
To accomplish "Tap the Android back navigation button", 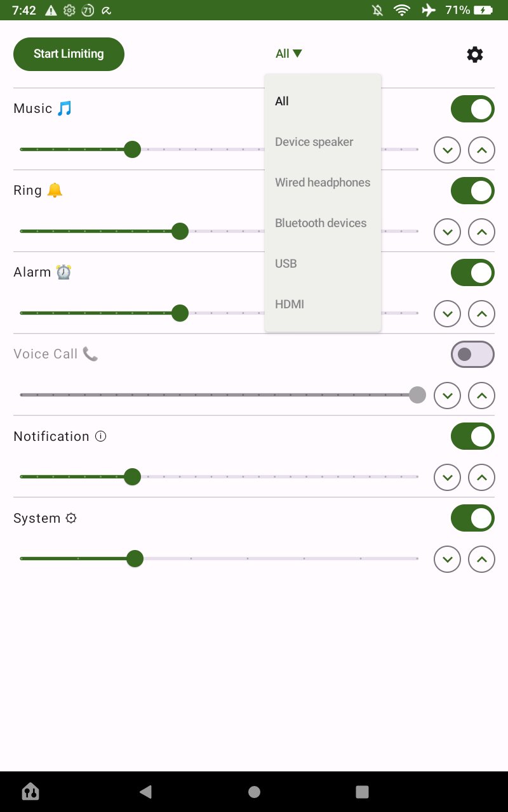I will 146,791.
